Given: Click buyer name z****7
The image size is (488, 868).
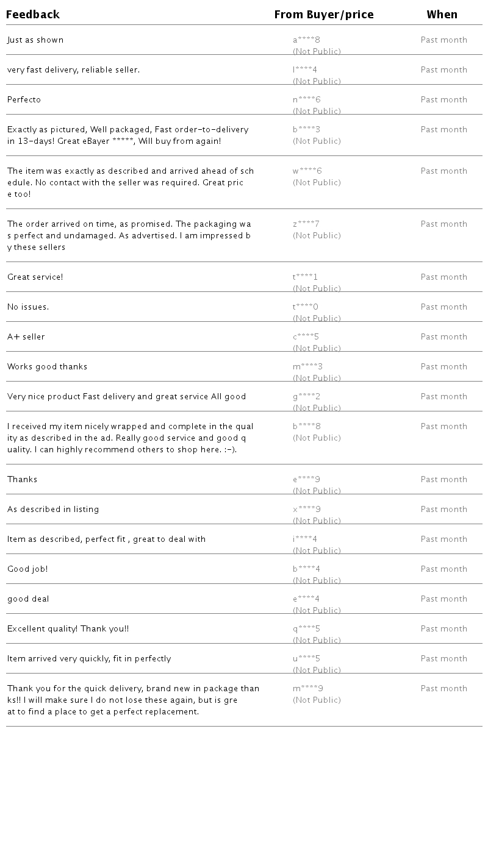Looking at the screenshot, I should (306, 224).
